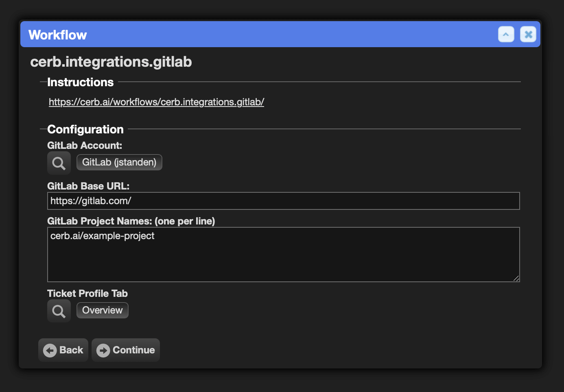Close the Workflow dialog
The width and height of the screenshot is (564, 392).
pos(528,35)
